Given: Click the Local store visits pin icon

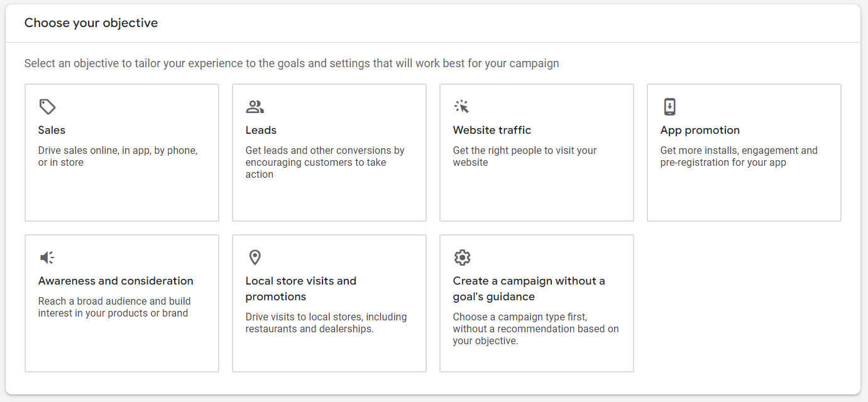Looking at the screenshot, I should (254, 257).
